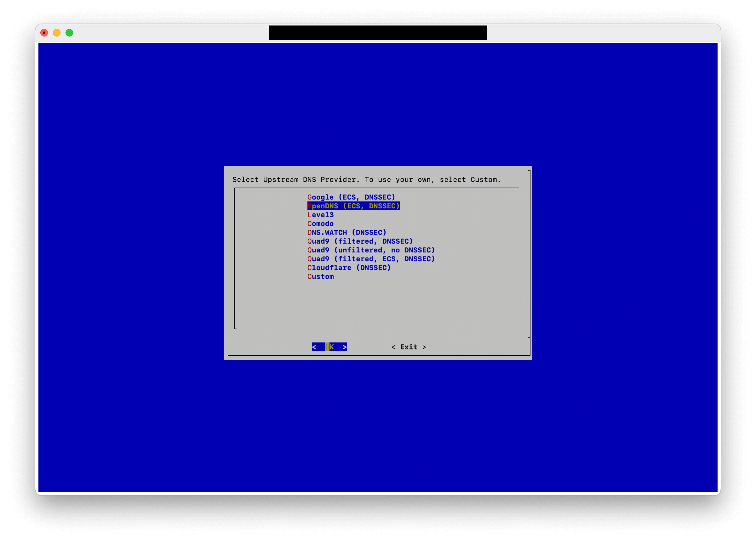The height and width of the screenshot is (542, 756).
Task: Select Quad9 (filtered, DNSSEC)
Action: coord(360,241)
